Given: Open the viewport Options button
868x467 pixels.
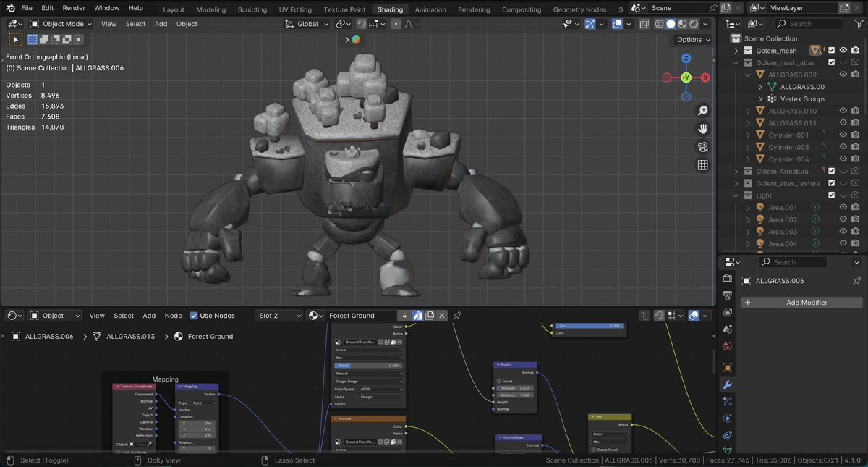Looking at the screenshot, I should (692, 40).
